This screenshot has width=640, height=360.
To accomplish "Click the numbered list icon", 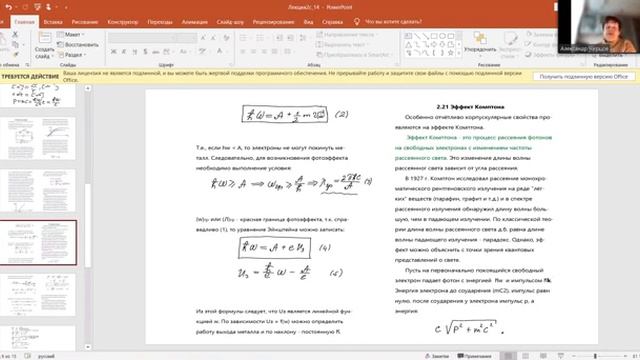I will pyautogui.click(x=260, y=38).
